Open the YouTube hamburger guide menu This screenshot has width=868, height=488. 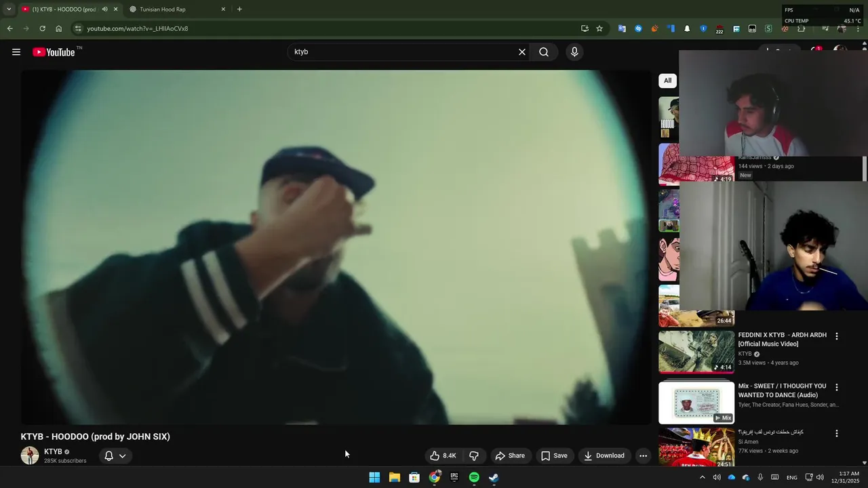click(x=16, y=52)
